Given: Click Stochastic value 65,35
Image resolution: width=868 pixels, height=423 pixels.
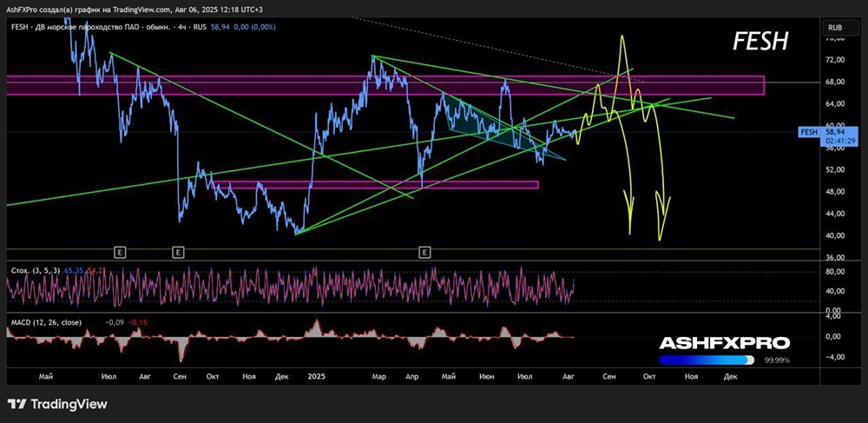Looking at the screenshot, I should 73,269.
